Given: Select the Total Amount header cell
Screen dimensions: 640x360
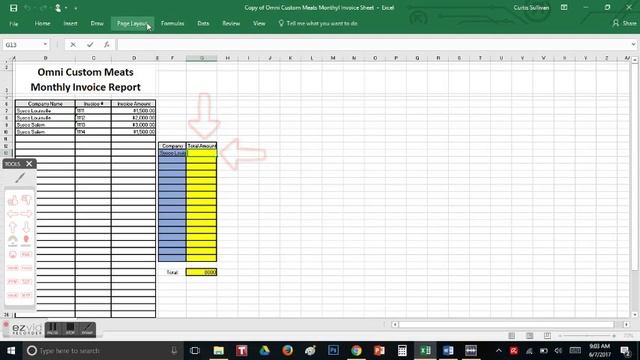Looking at the screenshot, I should pos(202,146).
